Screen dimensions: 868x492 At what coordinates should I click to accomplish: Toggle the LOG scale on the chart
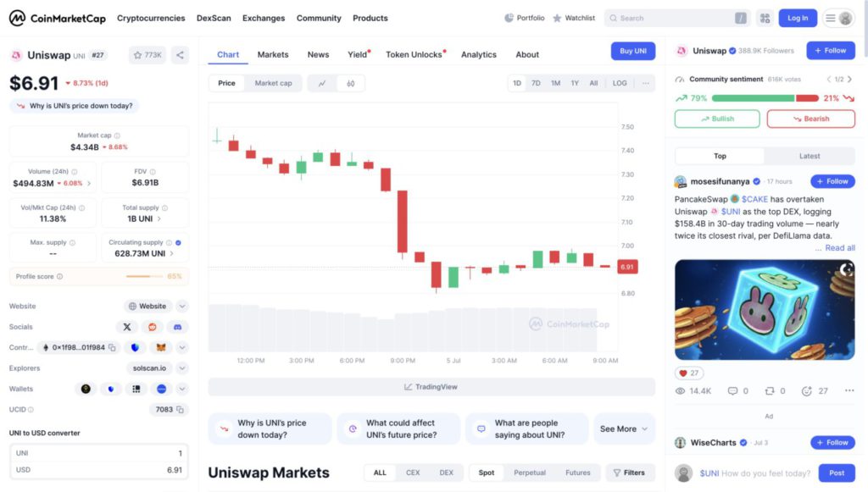coord(620,83)
